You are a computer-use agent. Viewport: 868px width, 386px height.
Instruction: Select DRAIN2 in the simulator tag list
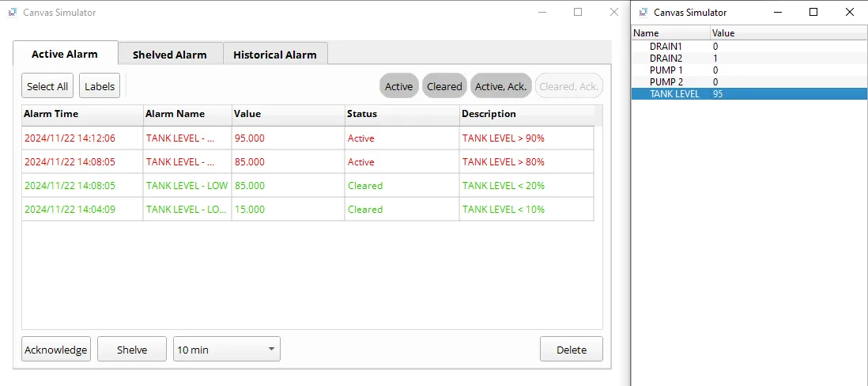(x=665, y=59)
